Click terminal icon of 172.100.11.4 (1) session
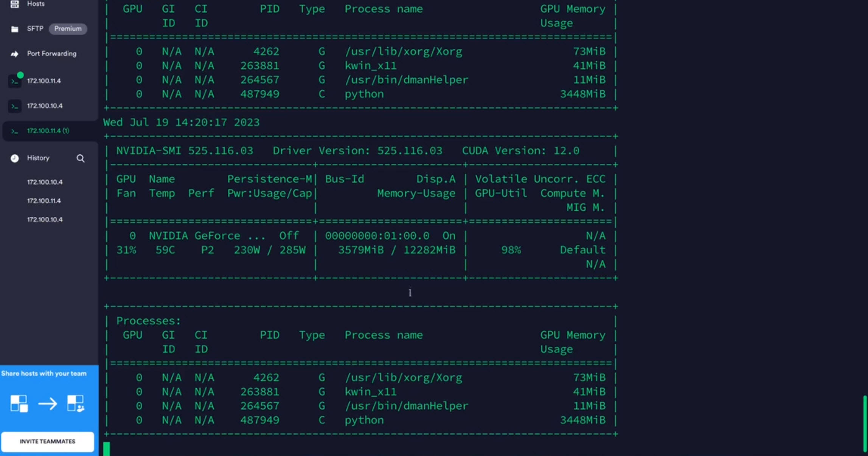 [x=15, y=131]
